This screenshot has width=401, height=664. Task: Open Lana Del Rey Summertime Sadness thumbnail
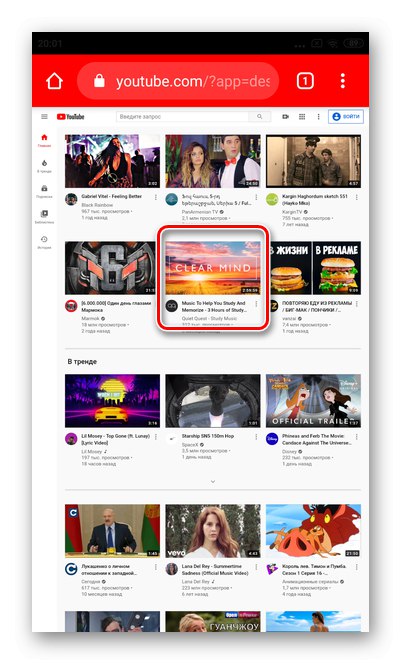coord(213,531)
